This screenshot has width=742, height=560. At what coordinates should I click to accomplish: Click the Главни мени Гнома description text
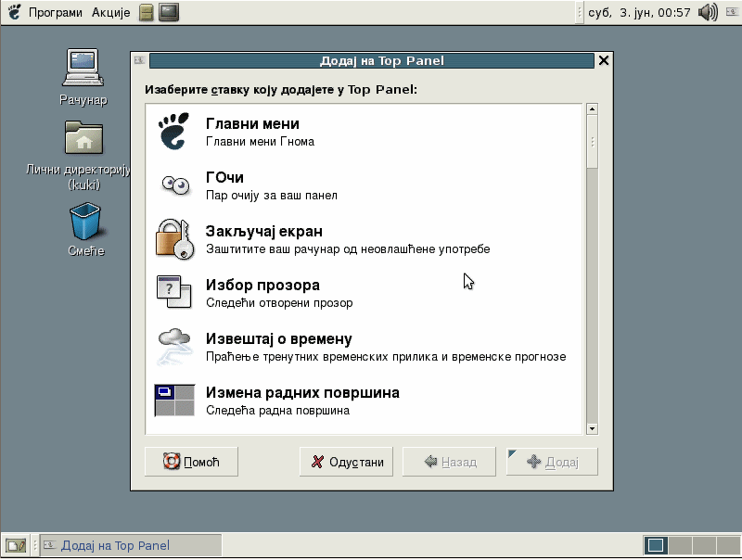click(x=260, y=142)
